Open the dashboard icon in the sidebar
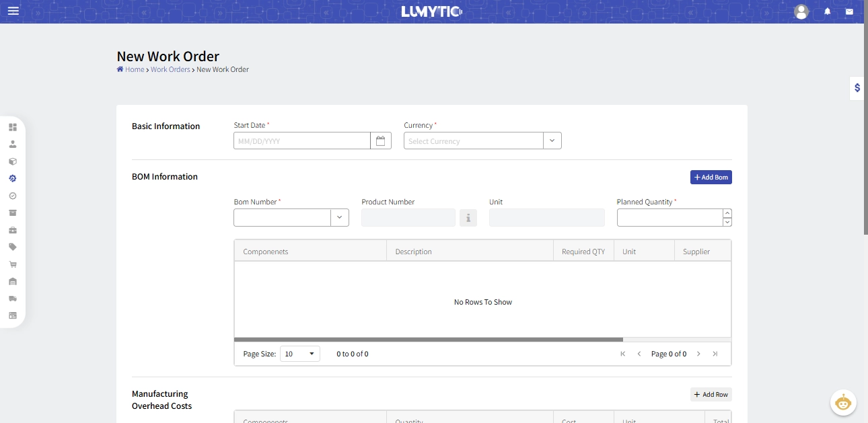 [12, 126]
